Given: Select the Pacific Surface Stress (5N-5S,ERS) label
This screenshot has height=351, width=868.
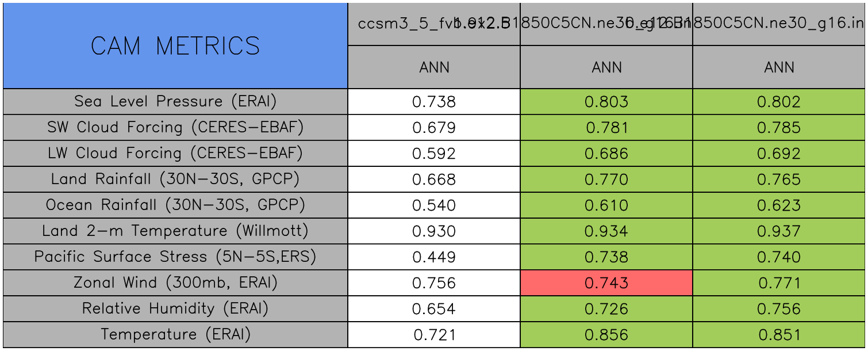Looking at the screenshot, I should point(175,257).
